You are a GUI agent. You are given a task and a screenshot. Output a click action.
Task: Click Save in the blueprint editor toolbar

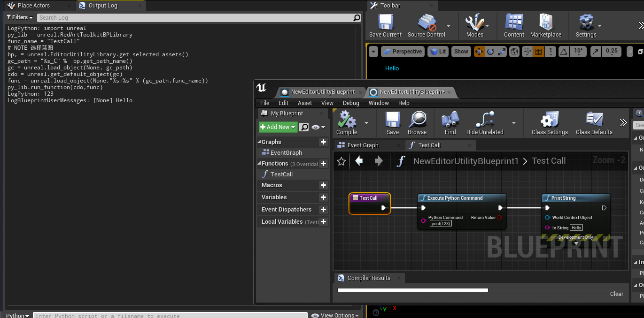click(393, 123)
